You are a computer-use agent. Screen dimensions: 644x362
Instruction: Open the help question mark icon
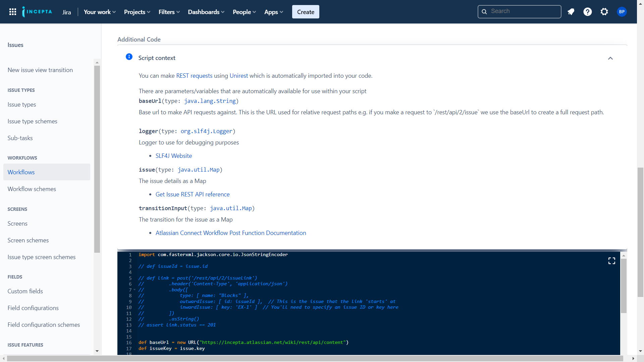pyautogui.click(x=588, y=12)
